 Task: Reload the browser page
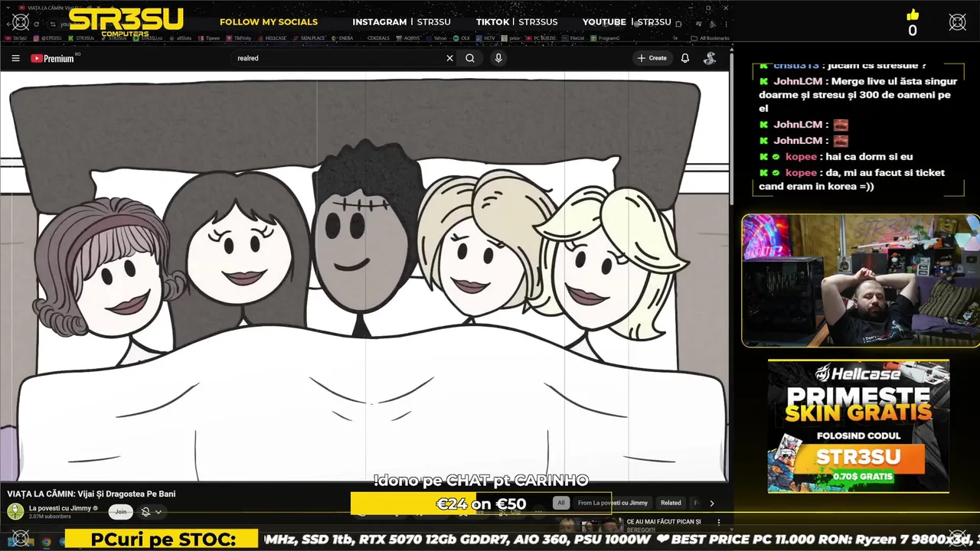coord(36,24)
